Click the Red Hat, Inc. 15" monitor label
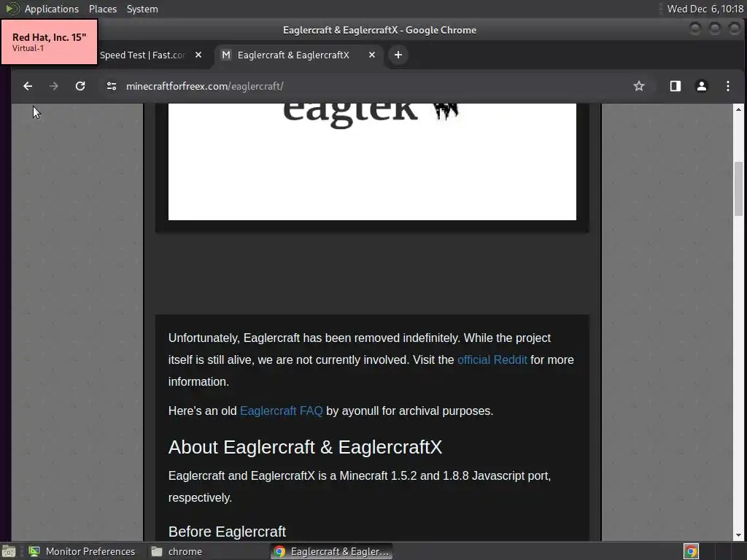Viewport: 747px width, 560px height. (49, 42)
